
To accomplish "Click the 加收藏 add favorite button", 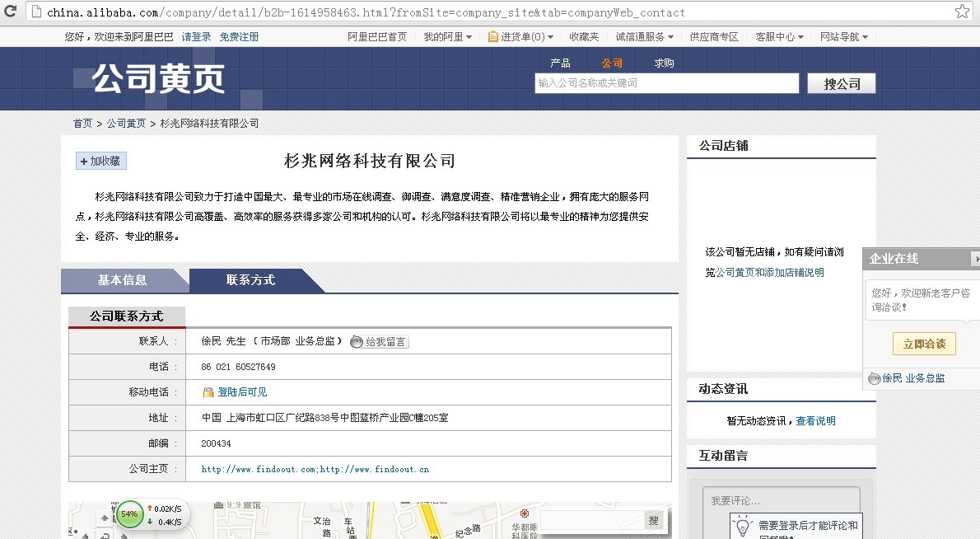I will [x=101, y=161].
